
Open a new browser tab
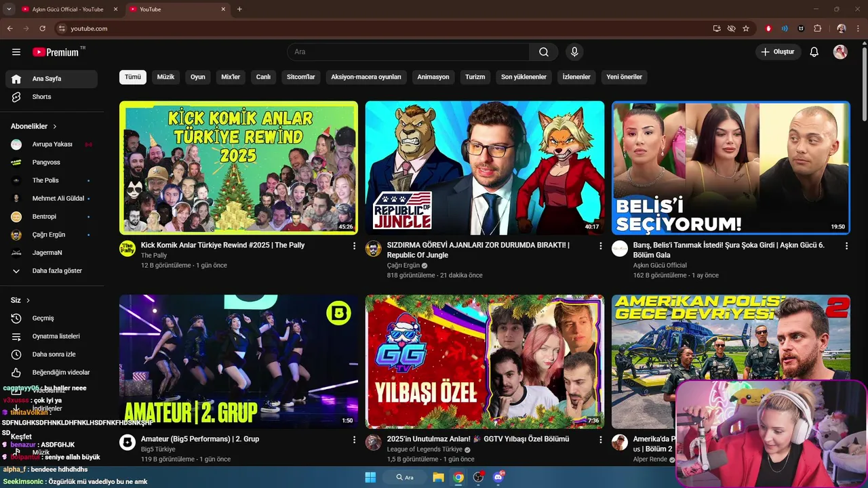tap(239, 9)
